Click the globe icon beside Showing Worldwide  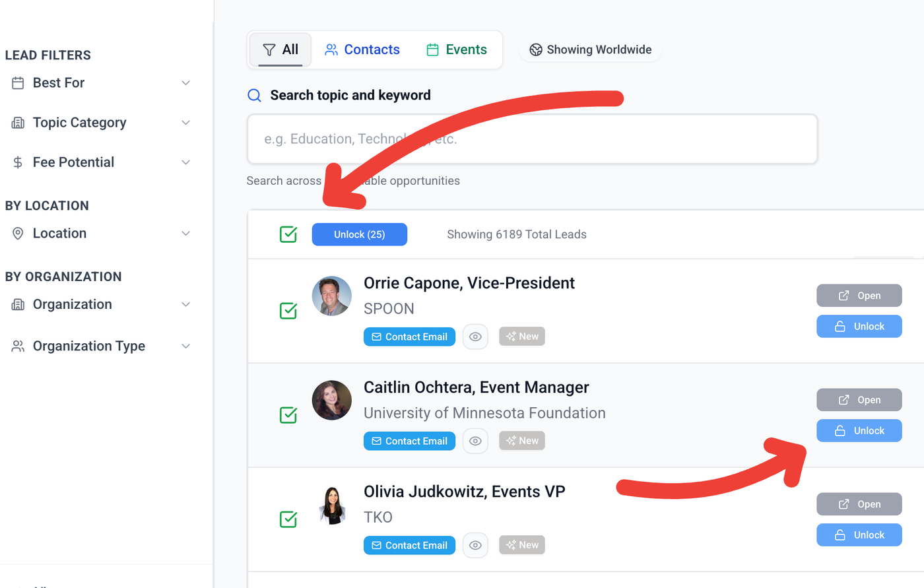[536, 50]
